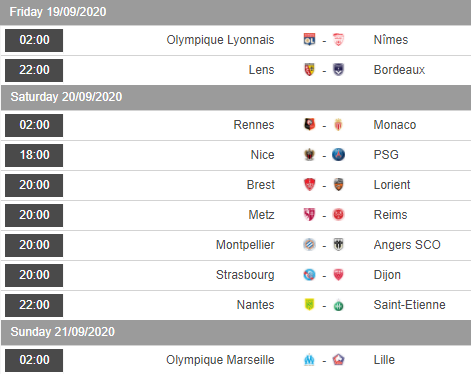This screenshot has height=374, width=471.
Task: Click the 18:00 Nice vs PSG time box
Action: [34, 155]
